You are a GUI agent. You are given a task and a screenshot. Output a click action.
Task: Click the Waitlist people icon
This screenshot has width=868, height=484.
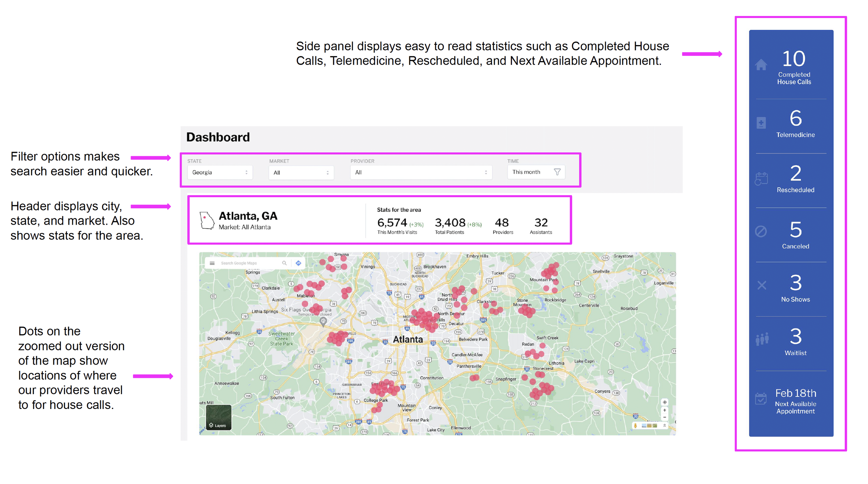[x=762, y=339]
